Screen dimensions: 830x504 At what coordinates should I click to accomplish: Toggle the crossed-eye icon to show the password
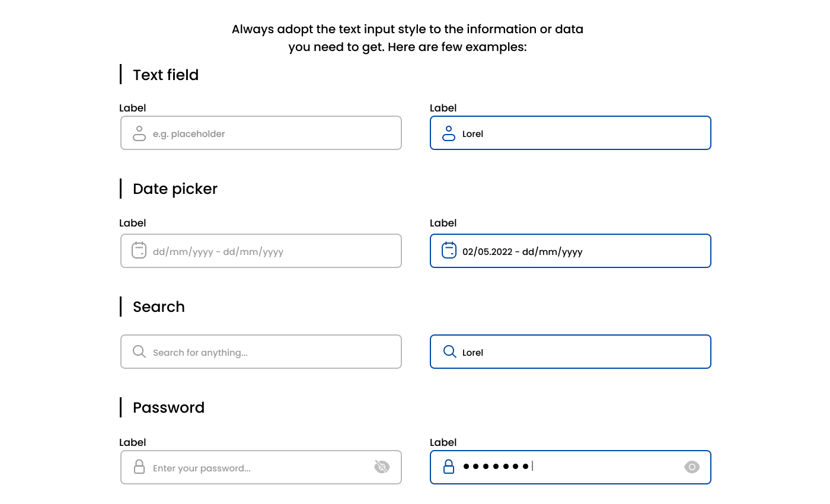click(382, 467)
